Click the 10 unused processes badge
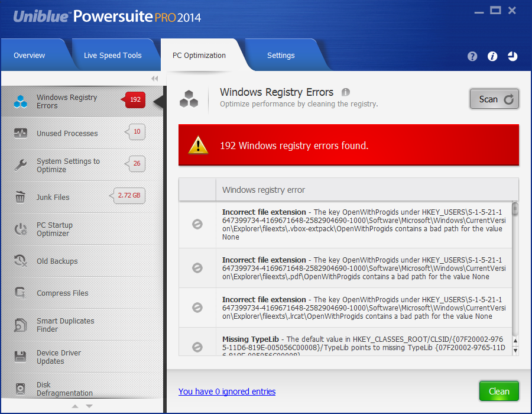This screenshot has width=532, height=414. 137,131
